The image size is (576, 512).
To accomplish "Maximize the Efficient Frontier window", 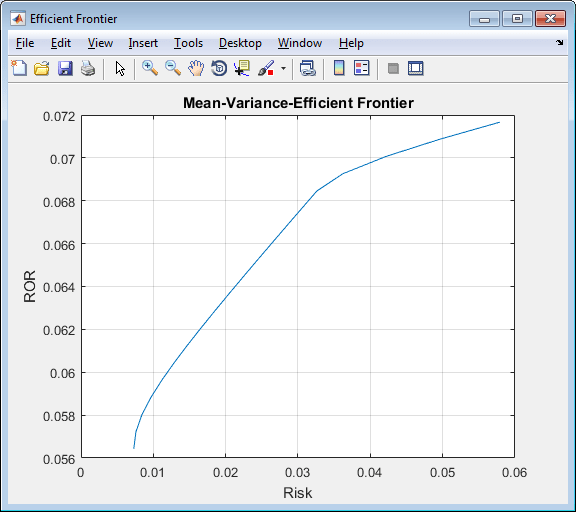I will click(x=517, y=18).
